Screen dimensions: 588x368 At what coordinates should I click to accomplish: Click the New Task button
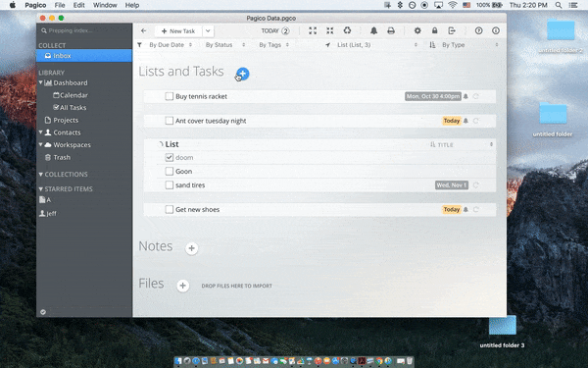178,31
